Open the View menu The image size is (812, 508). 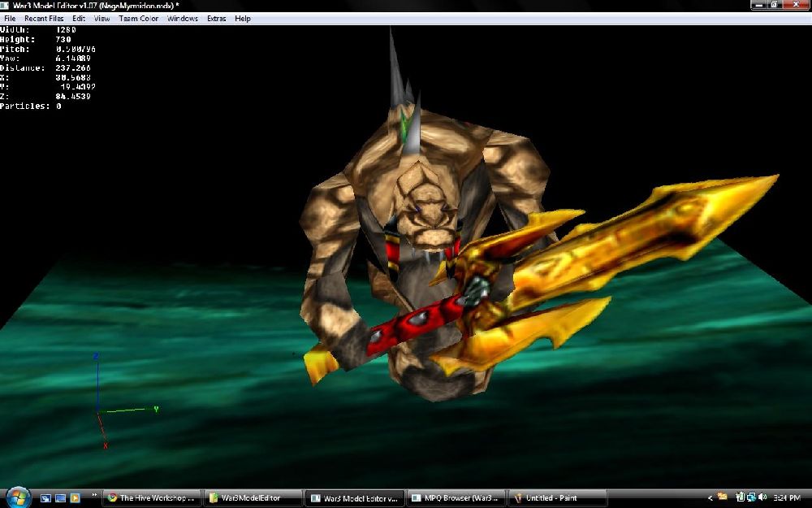pos(101,19)
